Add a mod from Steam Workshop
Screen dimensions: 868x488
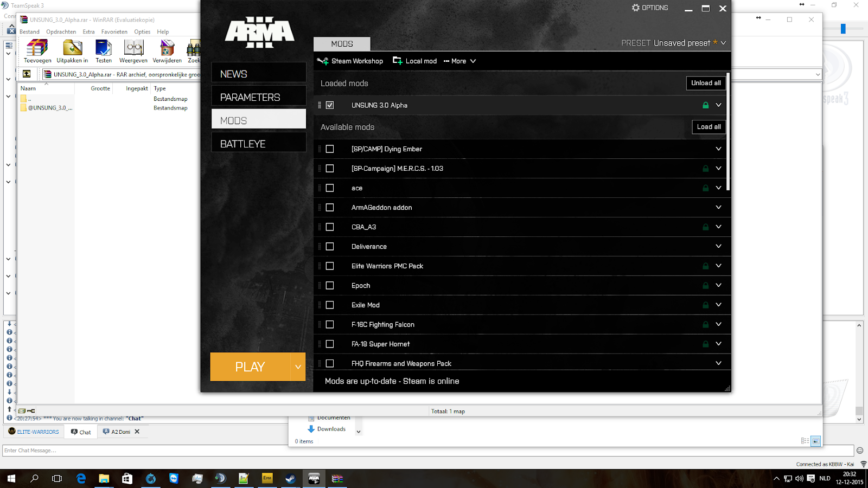[350, 61]
